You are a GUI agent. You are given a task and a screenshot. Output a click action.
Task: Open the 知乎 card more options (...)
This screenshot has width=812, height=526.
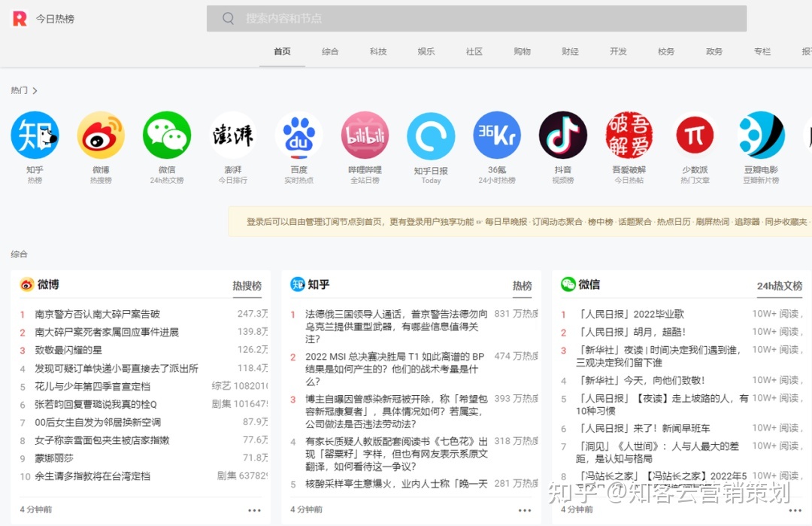point(525,510)
